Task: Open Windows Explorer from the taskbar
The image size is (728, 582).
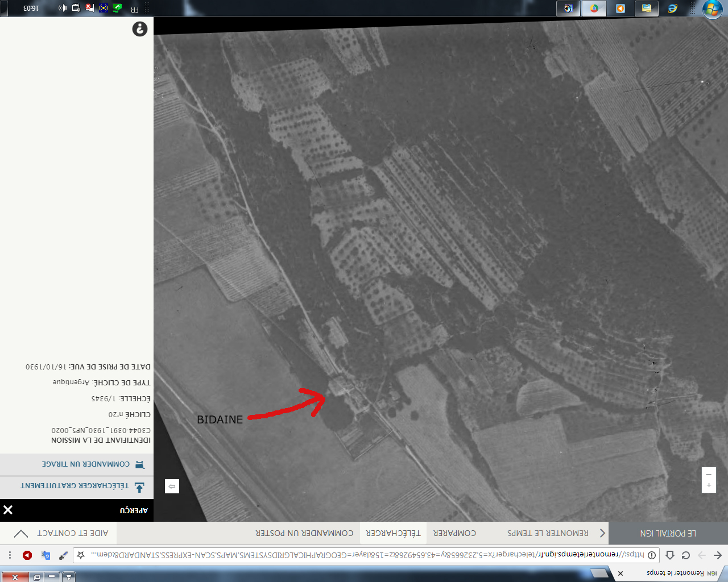Action: 647,9
